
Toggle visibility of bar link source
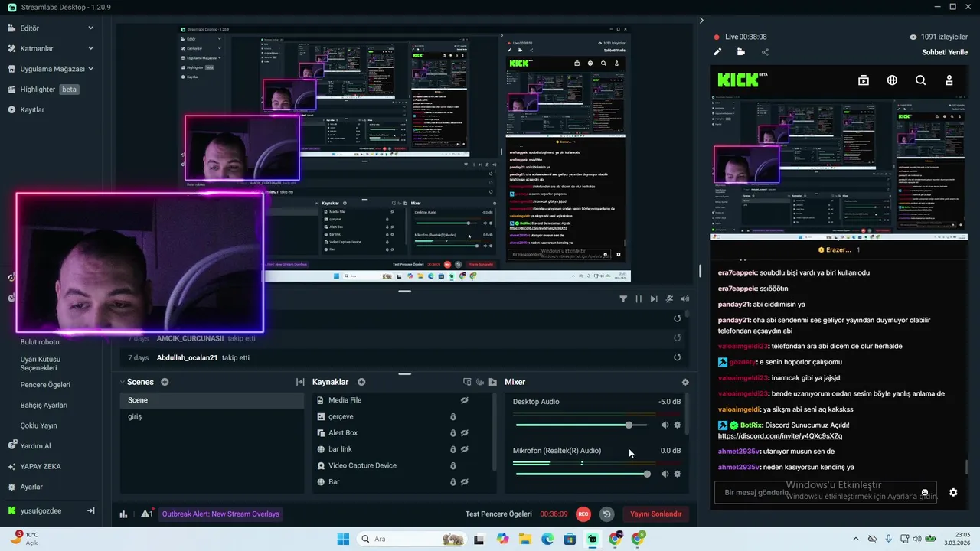click(x=464, y=449)
